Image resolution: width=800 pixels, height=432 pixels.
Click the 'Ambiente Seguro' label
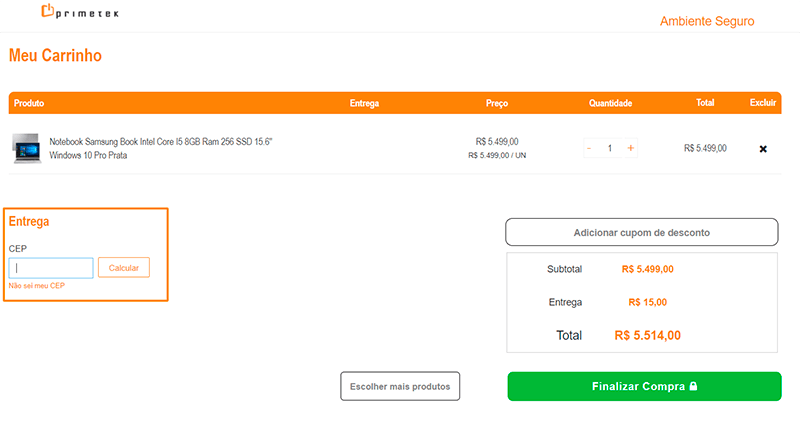click(707, 21)
